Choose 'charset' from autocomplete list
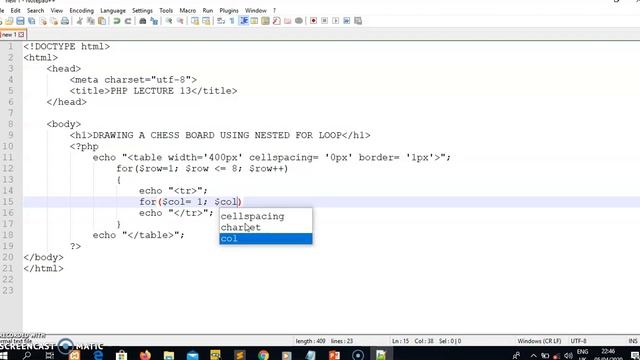 266,227
